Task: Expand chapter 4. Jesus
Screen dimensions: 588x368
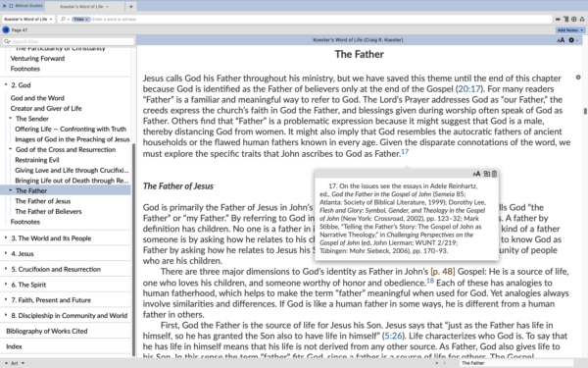Action: click(6, 253)
